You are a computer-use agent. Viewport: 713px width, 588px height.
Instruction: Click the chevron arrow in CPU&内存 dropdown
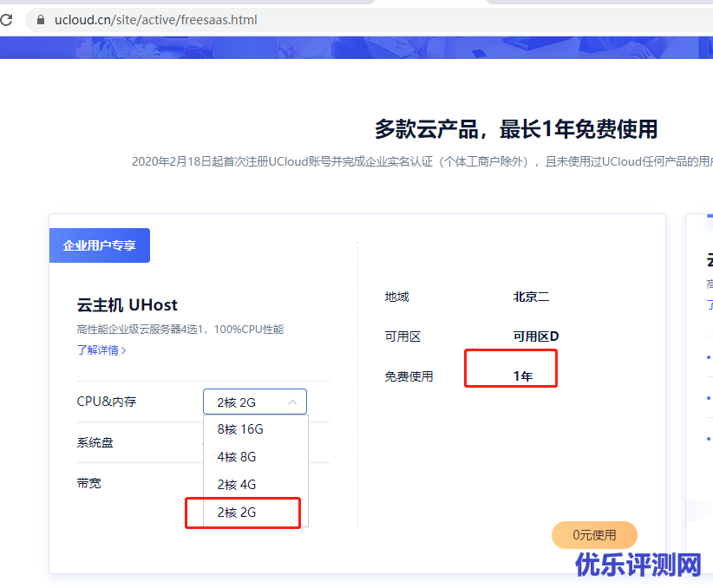[x=292, y=402]
